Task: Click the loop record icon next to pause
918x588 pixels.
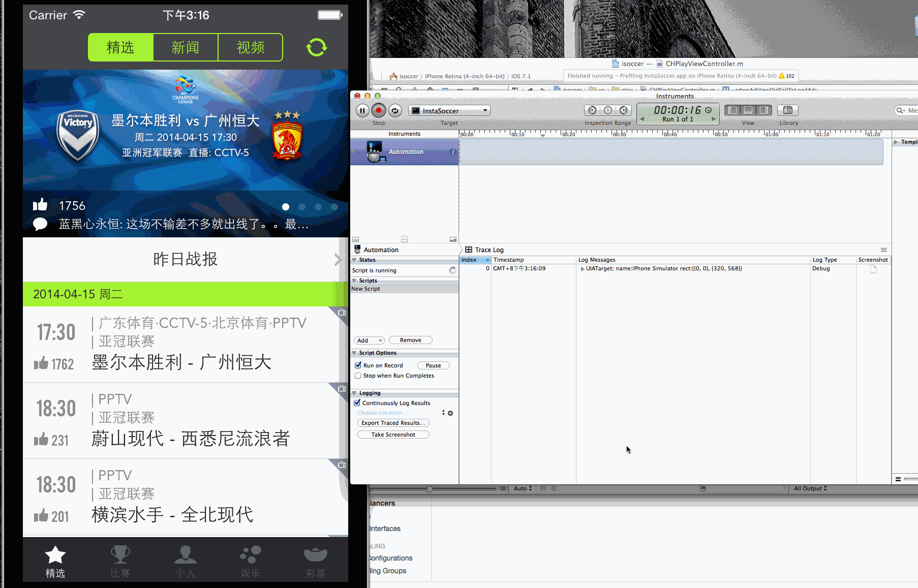Action: (x=395, y=110)
